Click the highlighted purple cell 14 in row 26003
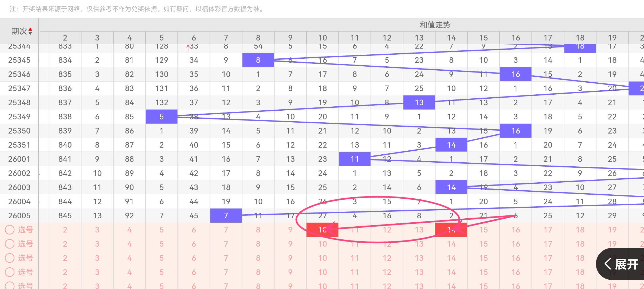 coord(451,187)
